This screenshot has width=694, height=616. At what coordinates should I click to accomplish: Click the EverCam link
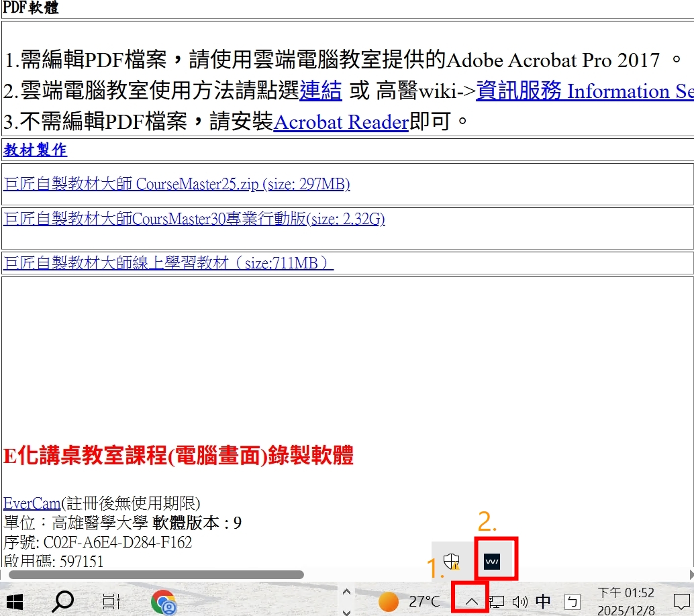[x=32, y=503]
